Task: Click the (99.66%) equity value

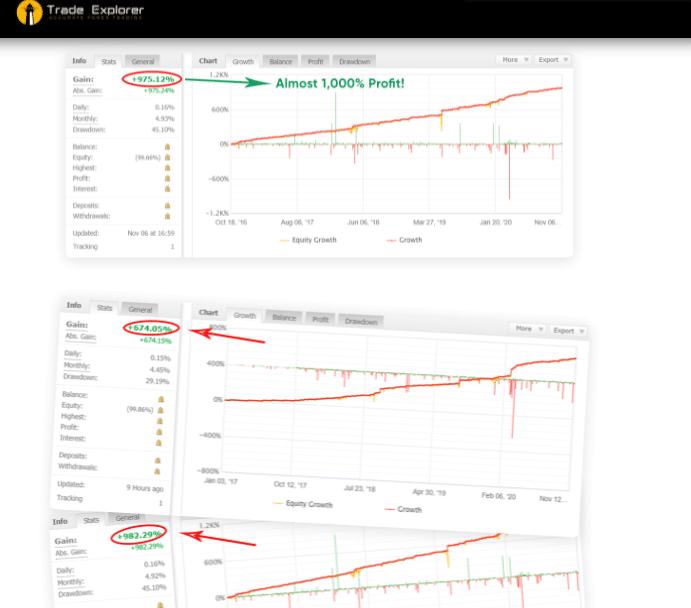Action: point(148,157)
